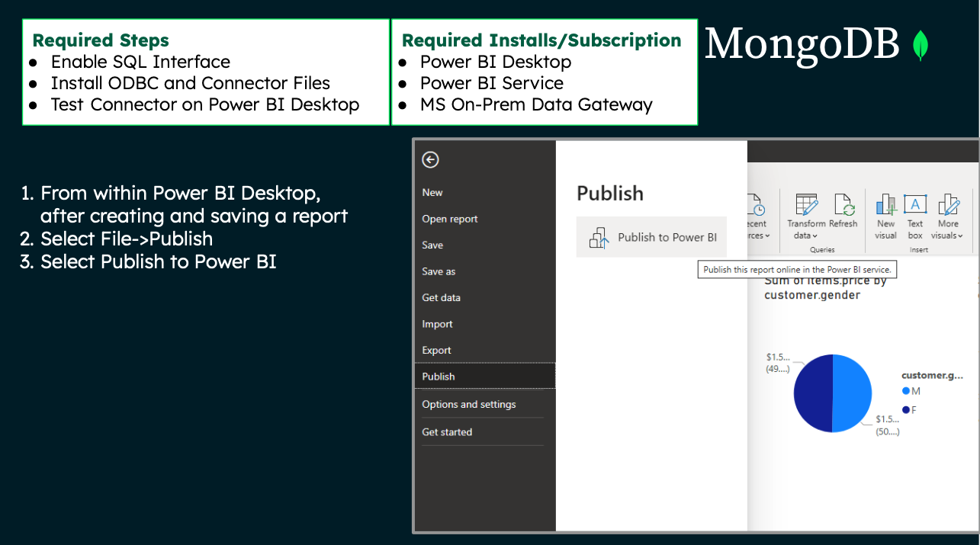Click the back arrow in the File menu
This screenshot has width=980, height=545.
(x=430, y=160)
